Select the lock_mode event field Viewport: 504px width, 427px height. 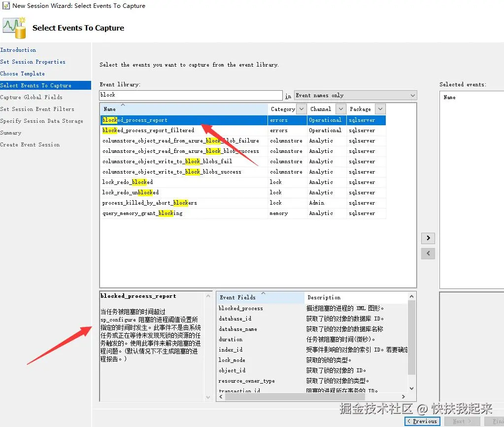[x=232, y=360]
